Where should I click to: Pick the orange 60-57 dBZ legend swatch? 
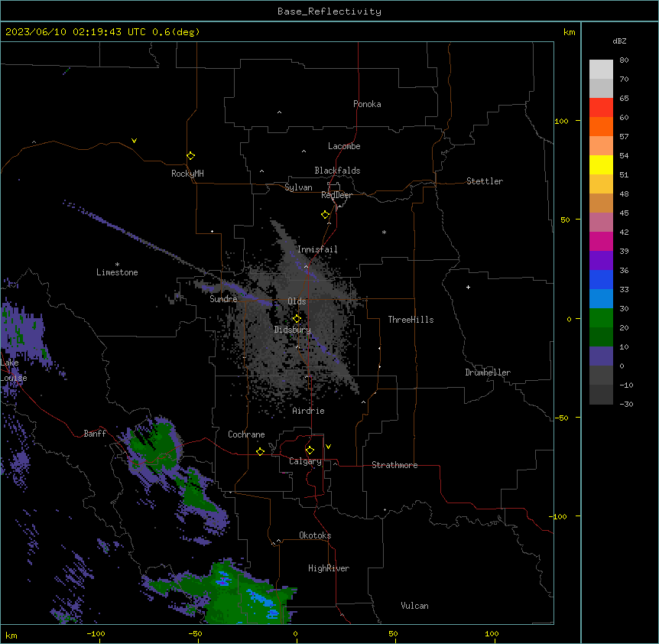point(601,126)
